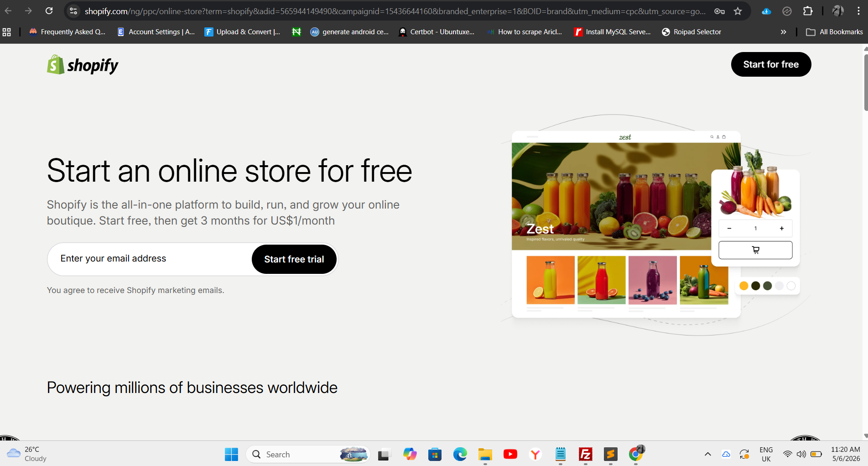Select the yellow color swatch in preview
This screenshot has height=466, width=868.
pyautogui.click(x=743, y=286)
